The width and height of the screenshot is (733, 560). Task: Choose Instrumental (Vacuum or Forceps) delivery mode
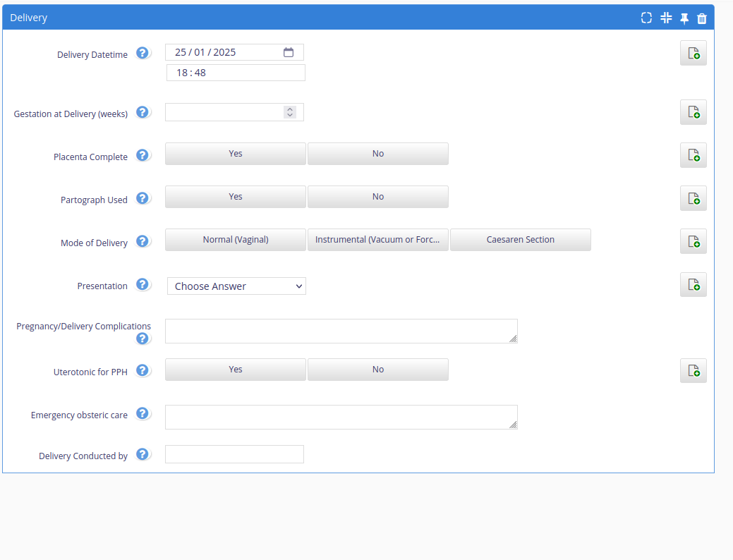click(x=378, y=240)
